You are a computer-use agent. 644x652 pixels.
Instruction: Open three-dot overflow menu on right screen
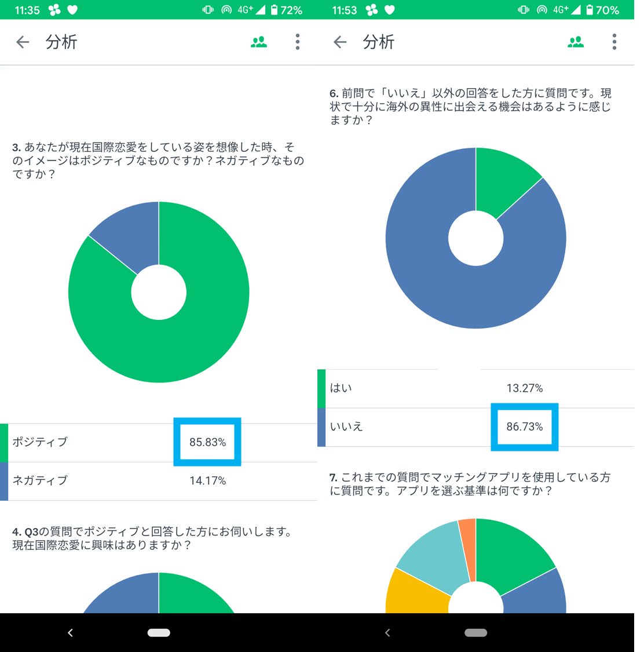click(614, 42)
